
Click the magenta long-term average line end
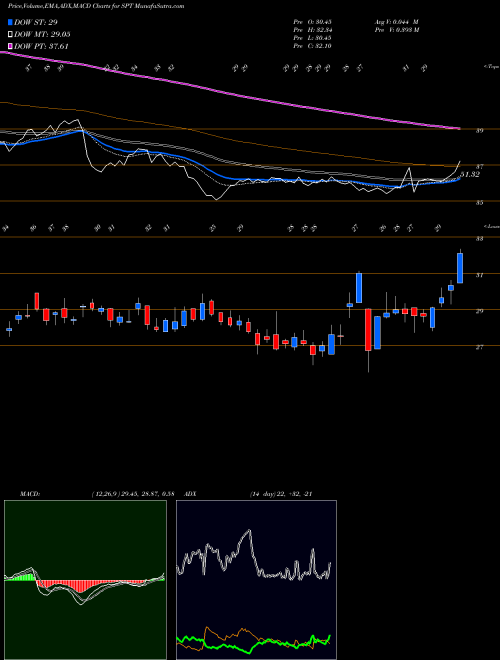(458, 128)
